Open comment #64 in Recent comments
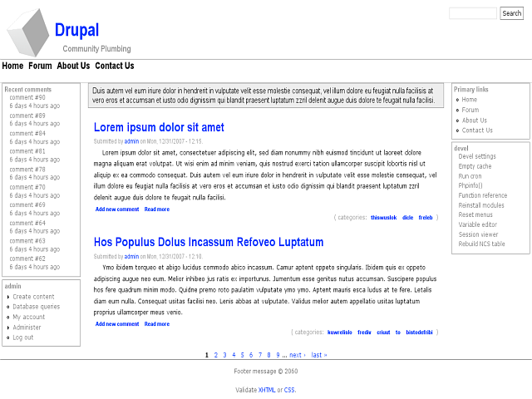The width and height of the screenshot is (532, 399). tap(27, 223)
